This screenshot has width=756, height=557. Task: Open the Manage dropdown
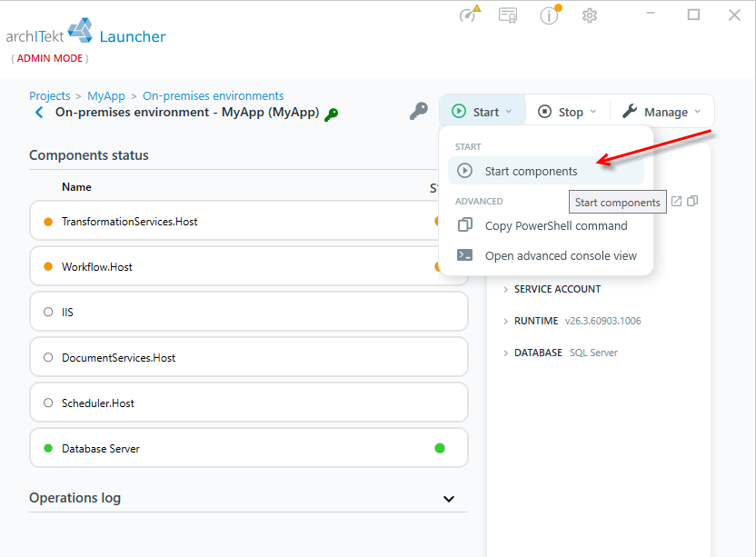point(661,112)
